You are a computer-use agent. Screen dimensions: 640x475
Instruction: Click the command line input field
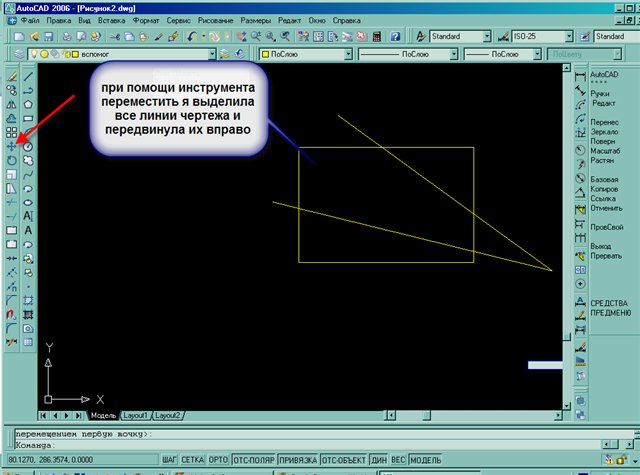(x=300, y=444)
